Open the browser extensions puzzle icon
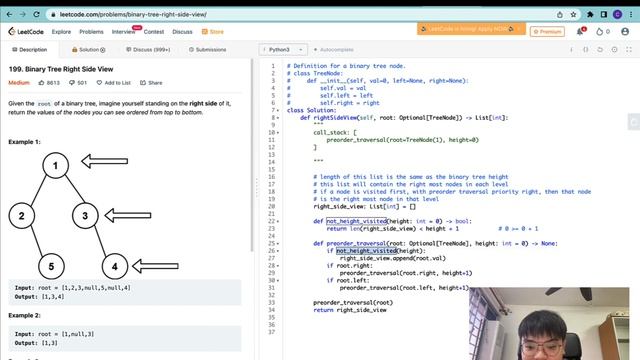Screen dimensions: 640x360 click(590, 14)
